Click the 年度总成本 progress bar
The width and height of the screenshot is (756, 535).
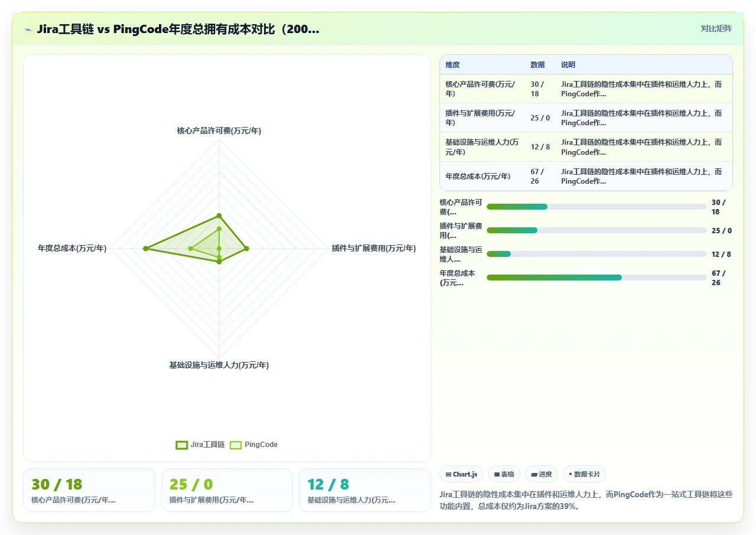(597, 278)
